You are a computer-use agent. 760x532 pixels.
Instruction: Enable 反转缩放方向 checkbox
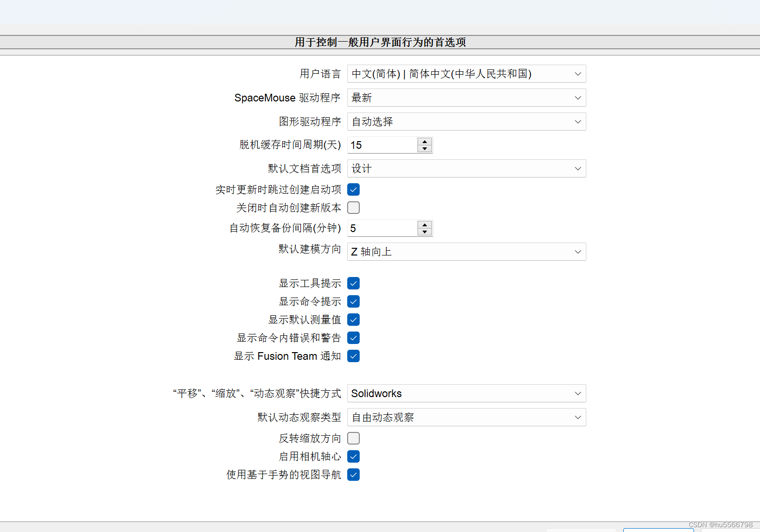[x=353, y=438]
